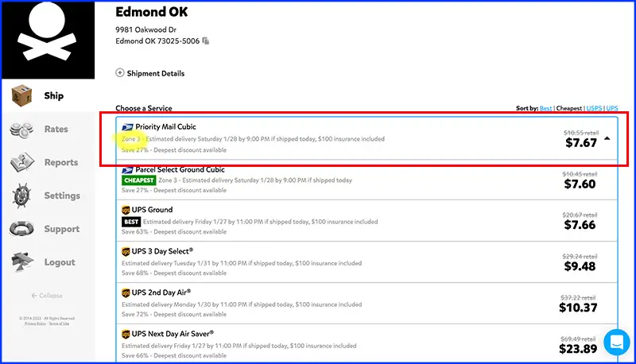Select UPS Ground service name
Viewport: 636px width, 364px height.
(x=152, y=210)
